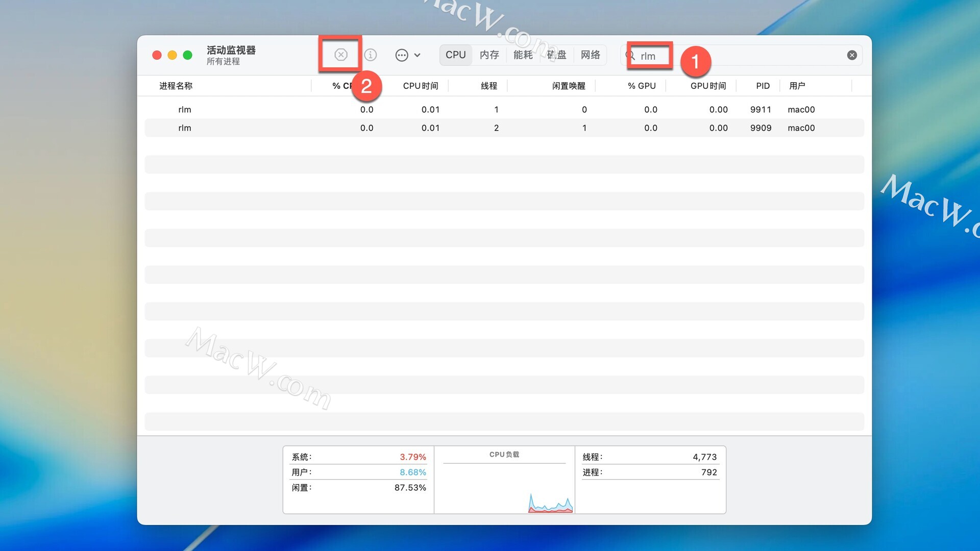Sort by CPU时间 column header
980x551 pixels.
(420, 86)
